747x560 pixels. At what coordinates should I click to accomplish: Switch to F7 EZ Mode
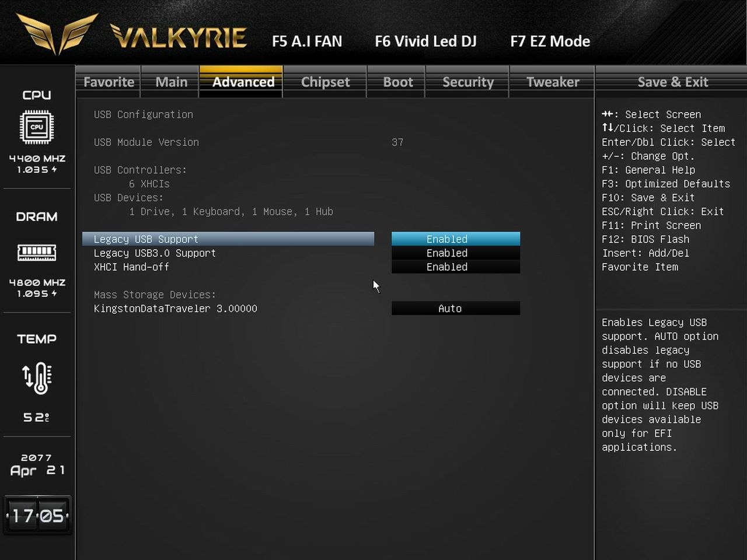pyautogui.click(x=550, y=41)
